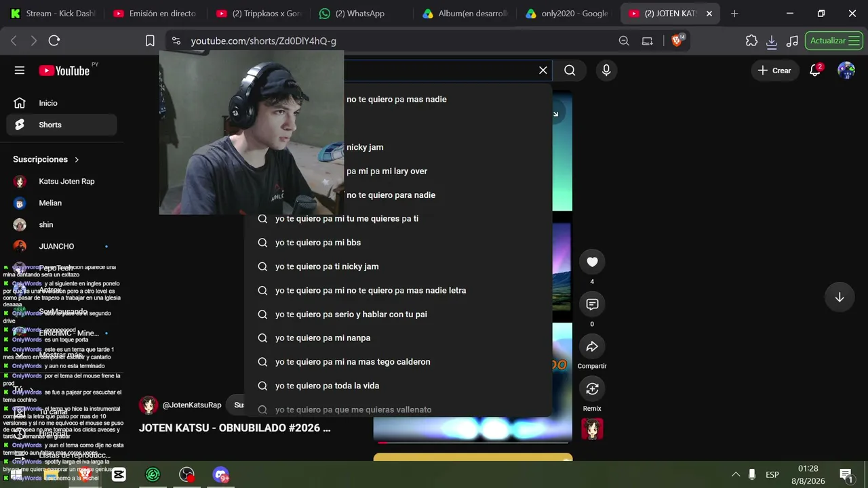
Task: Click the Crear button
Action: (x=774, y=70)
